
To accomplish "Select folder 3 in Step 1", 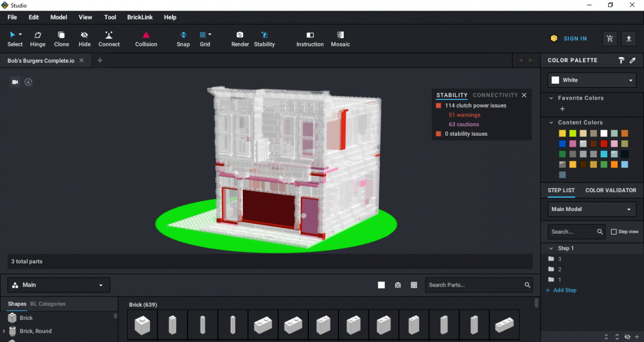I will 555,259.
